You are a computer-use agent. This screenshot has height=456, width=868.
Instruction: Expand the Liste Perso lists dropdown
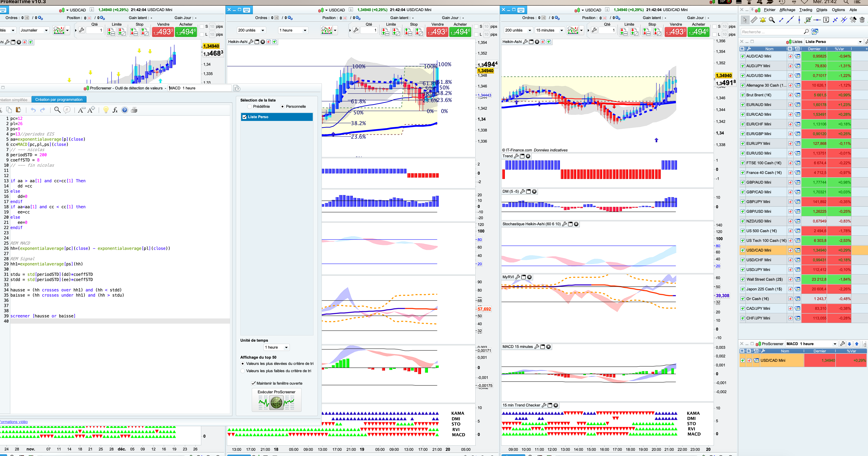click(x=860, y=42)
